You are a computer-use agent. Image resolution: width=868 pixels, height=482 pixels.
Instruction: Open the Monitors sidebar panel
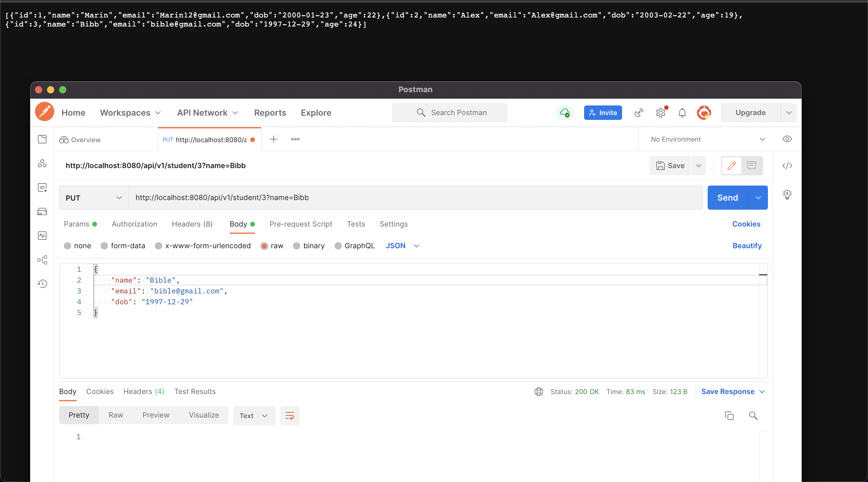click(x=42, y=236)
